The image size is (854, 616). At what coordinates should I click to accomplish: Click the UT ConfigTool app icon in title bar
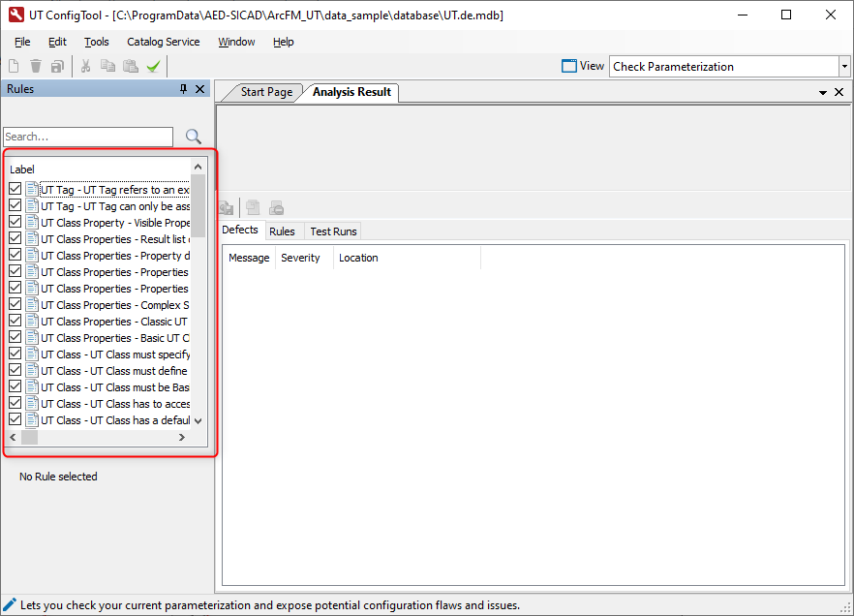pos(15,15)
